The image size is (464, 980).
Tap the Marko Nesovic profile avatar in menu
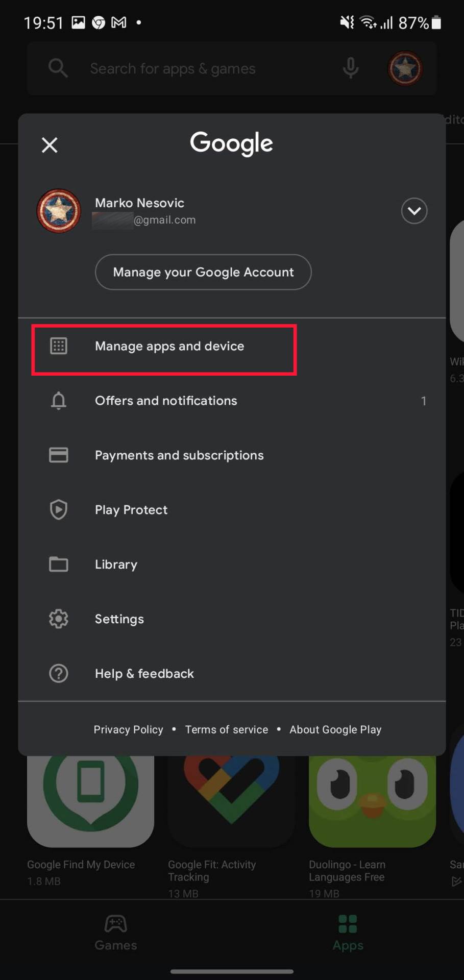(59, 211)
